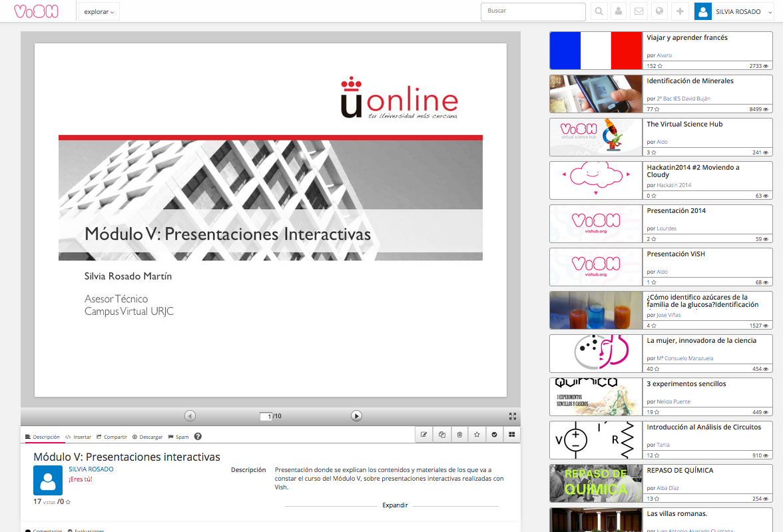Click the duplicate presentation icon
Viewport: 783px width, 532px height.
[x=442, y=435]
